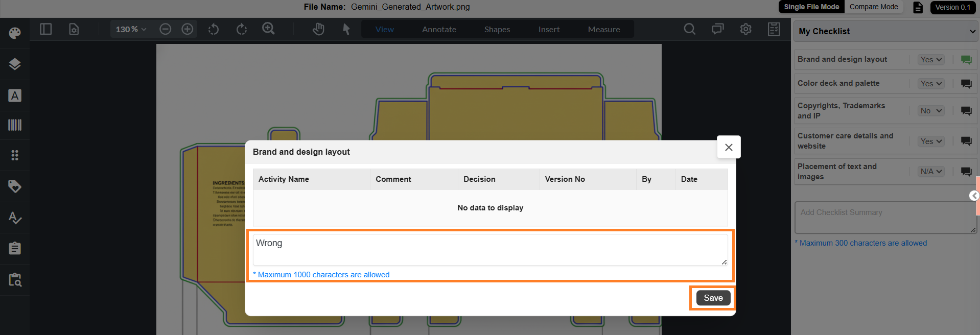Open the spell check icon in sidebar
980x335 pixels.
coord(15,218)
